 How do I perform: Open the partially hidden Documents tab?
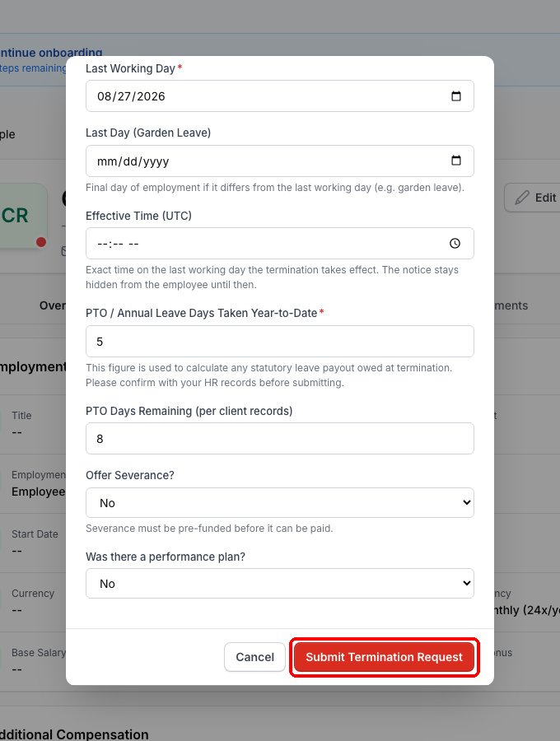pos(511,305)
